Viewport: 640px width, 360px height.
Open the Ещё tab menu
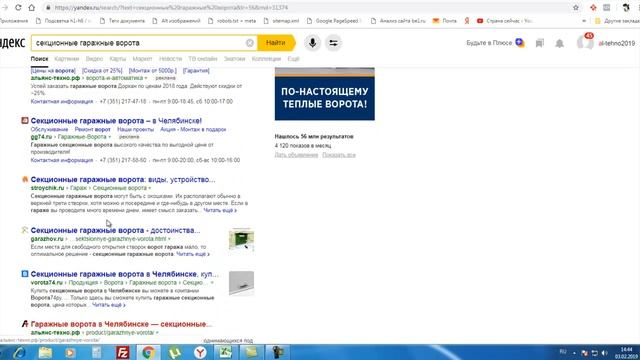pyautogui.click(x=293, y=59)
